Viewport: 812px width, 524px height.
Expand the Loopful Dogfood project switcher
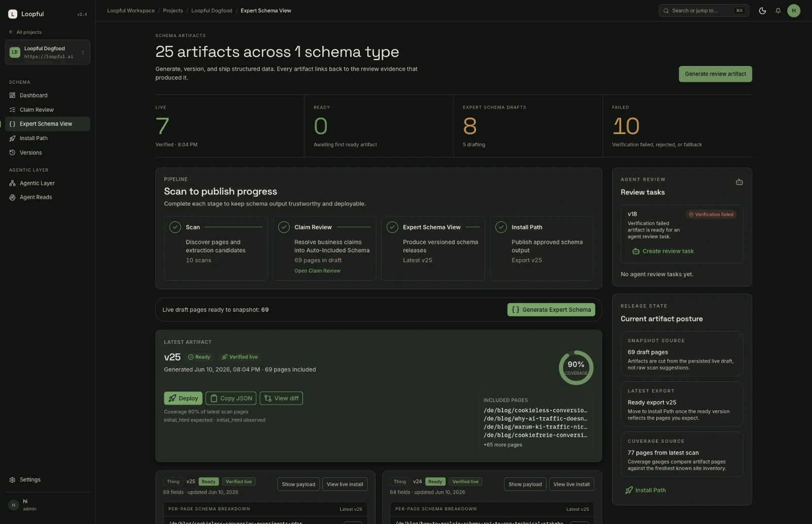click(x=48, y=52)
